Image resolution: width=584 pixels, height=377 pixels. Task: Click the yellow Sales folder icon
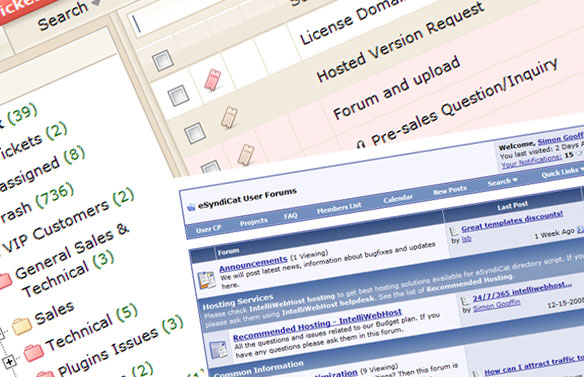coord(22,326)
